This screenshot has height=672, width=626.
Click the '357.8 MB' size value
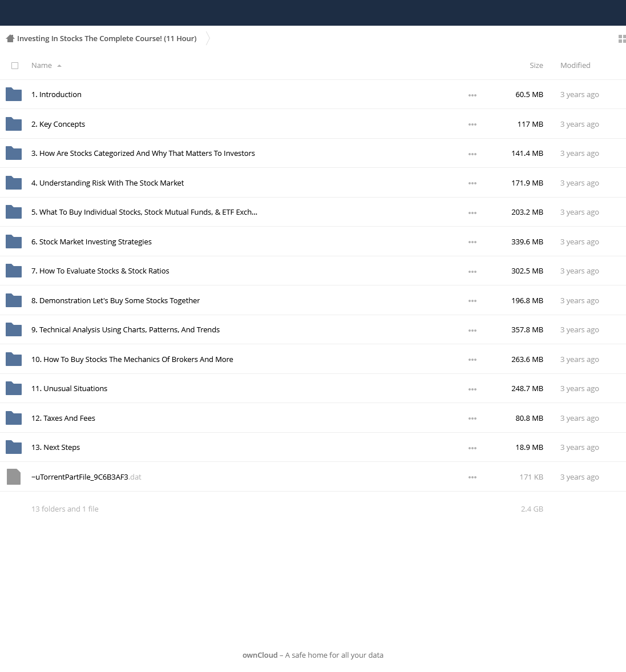coord(527,329)
